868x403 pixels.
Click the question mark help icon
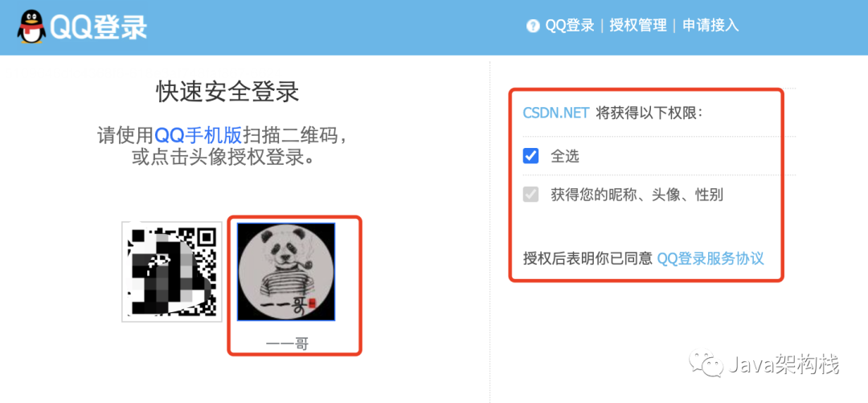533,26
